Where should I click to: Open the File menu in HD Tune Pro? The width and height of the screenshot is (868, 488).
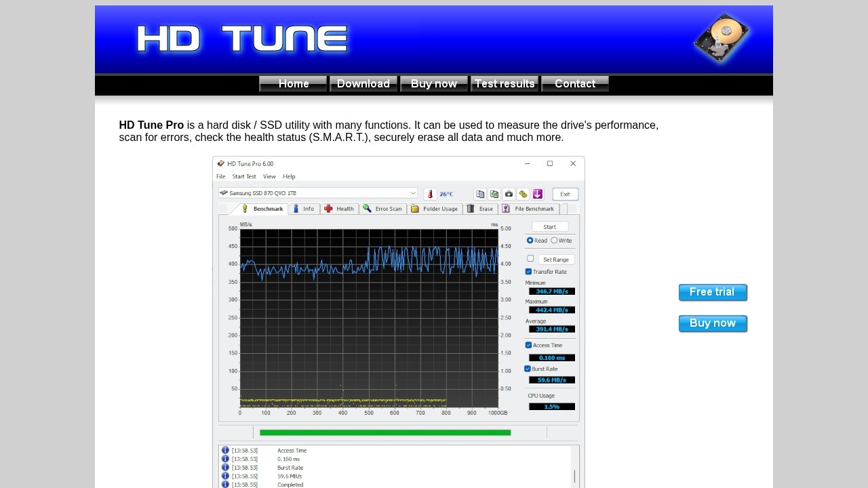(x=221, y=176)
